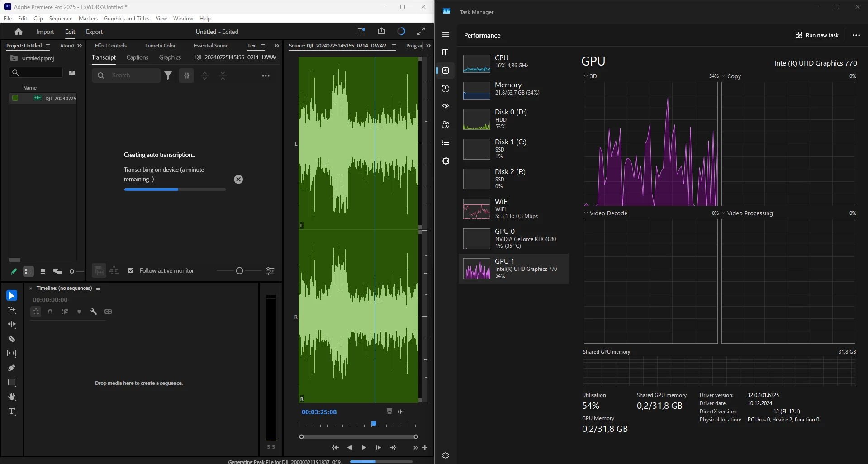
Task: Switch Project panel to List View
Action: 28,271
